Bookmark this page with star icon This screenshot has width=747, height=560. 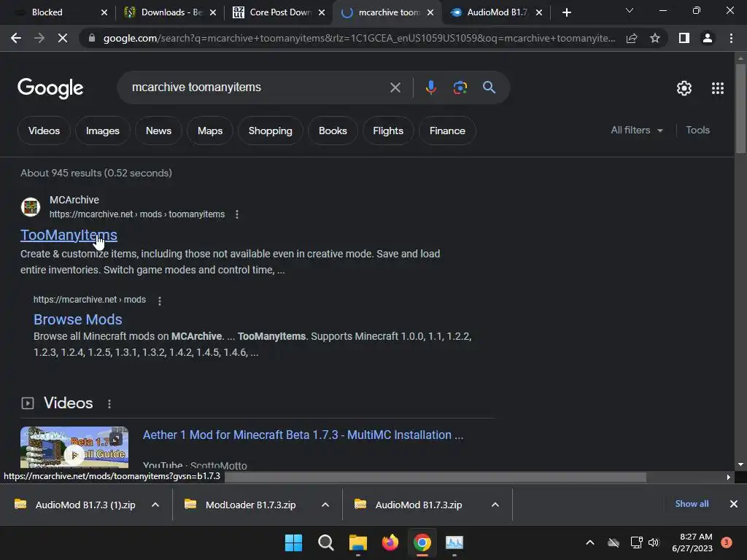tap(655, 38)
